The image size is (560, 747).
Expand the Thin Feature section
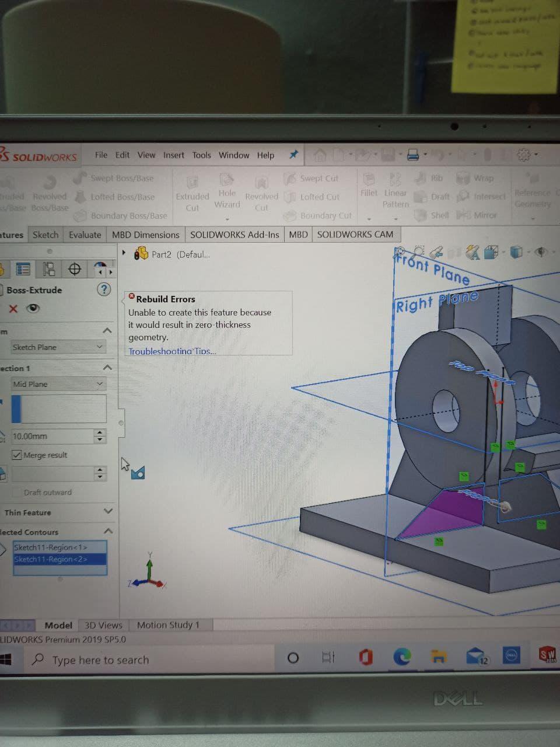(108, 511)
